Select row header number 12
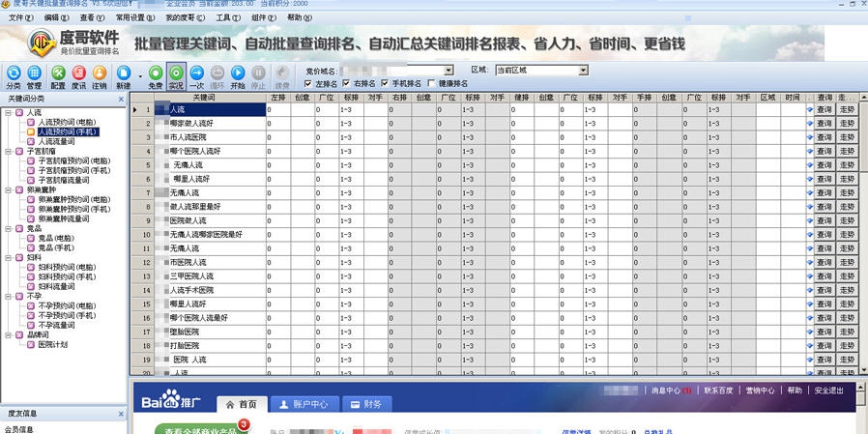Screen dimensions: 868x434 pos(143,262)
